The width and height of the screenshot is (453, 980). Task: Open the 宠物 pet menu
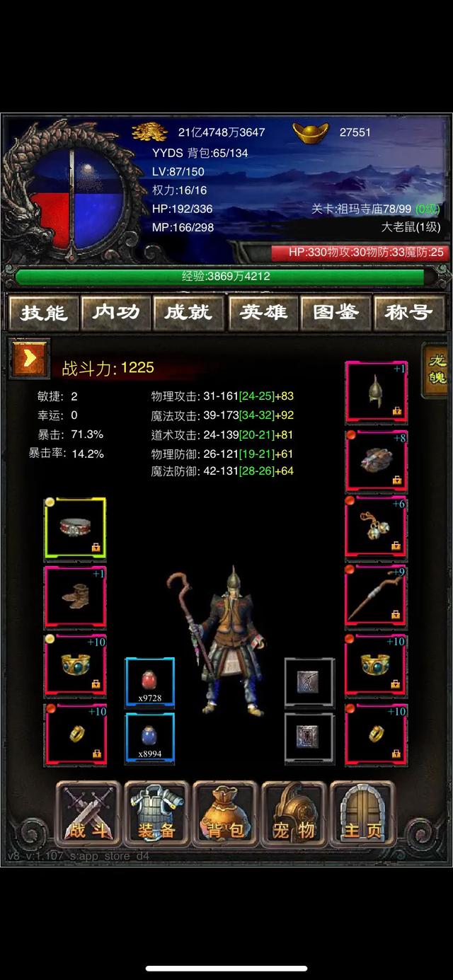[x=294, y=814]
